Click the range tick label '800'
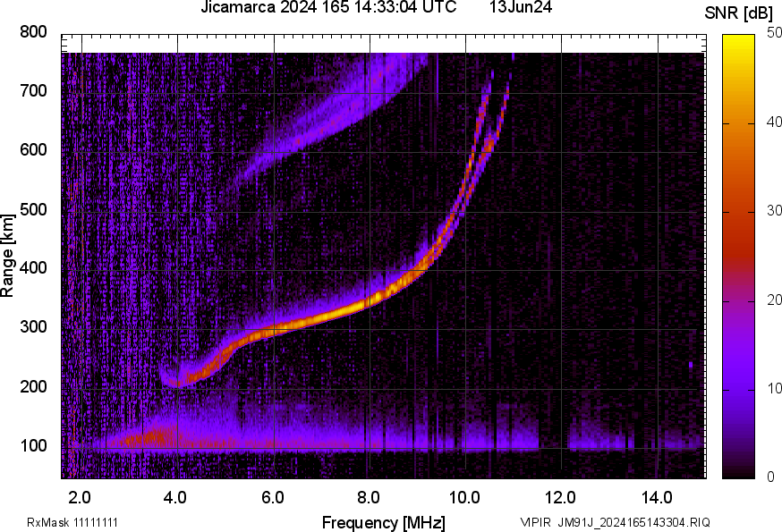The height and width of the screenshot is (532, 782). pos(33,32)
